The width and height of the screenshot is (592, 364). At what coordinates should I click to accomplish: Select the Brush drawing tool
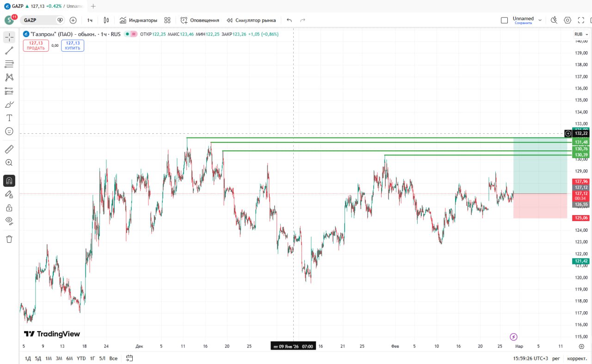(9, 105)
